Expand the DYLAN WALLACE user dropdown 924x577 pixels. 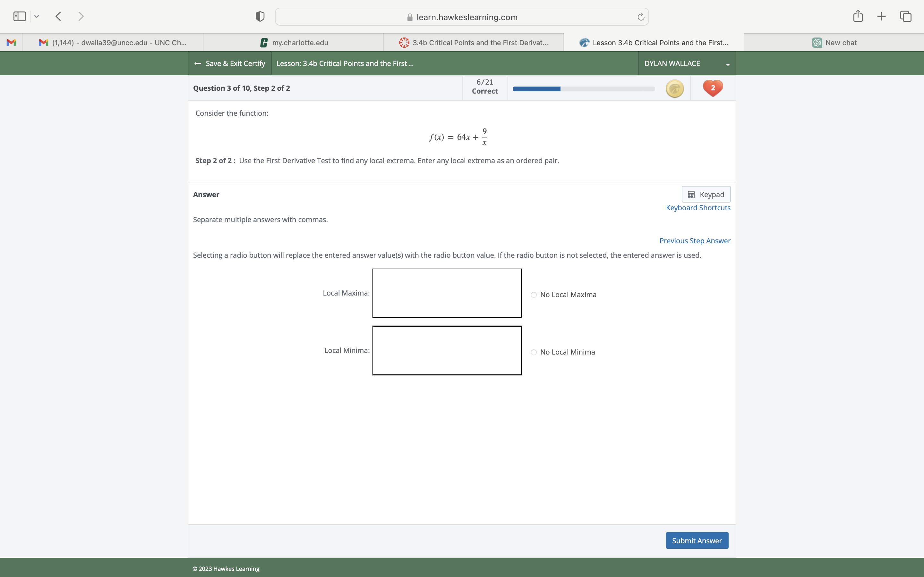click(x=687, y=64)
